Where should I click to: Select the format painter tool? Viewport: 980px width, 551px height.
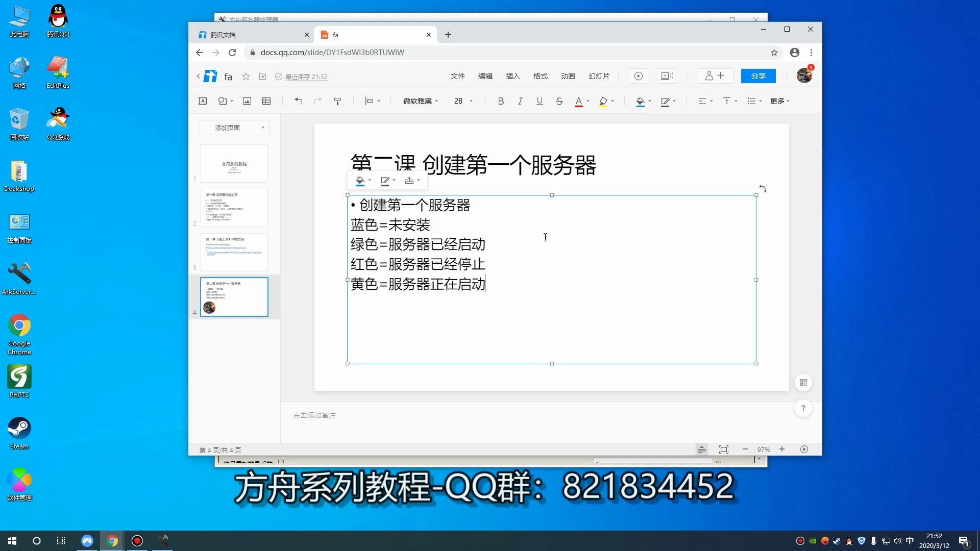tap(338, 101)
